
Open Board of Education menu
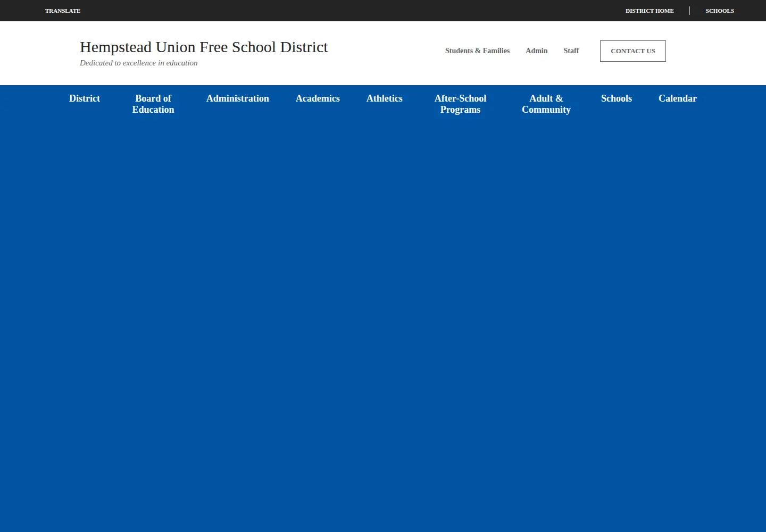(x=153, y=104)
